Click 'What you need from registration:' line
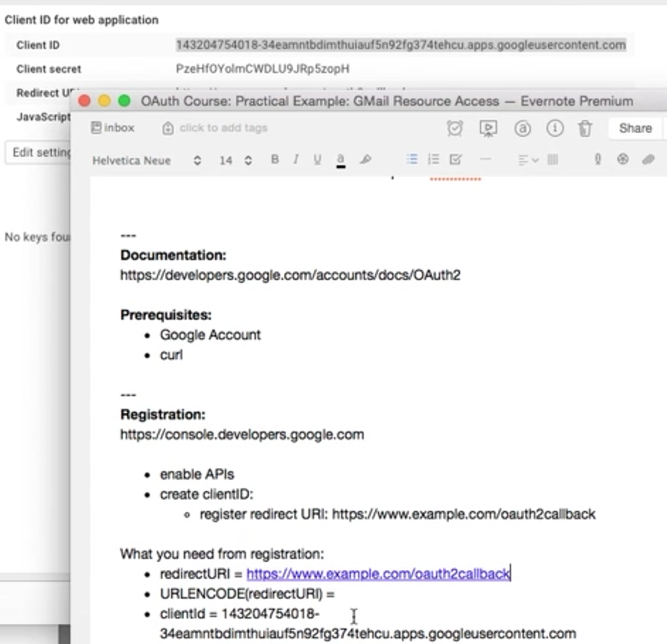Screen dimensions: 667x644 pyautogui.click(x=222, y=554)
